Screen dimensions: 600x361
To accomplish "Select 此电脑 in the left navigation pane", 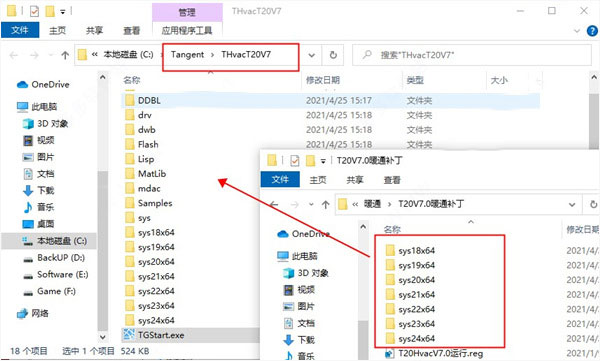I will coord(37,107).
